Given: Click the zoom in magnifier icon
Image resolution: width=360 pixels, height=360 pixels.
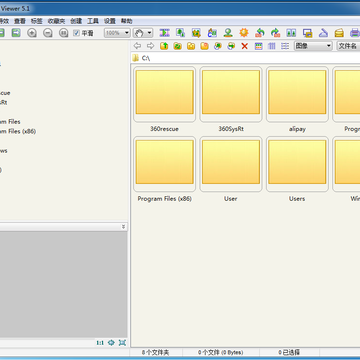Looking at the screenshot, I should (32, 33).
